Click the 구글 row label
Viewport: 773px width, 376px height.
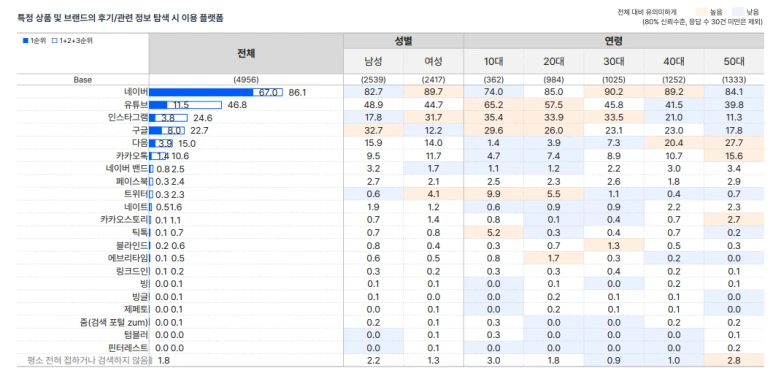point(140,130)
